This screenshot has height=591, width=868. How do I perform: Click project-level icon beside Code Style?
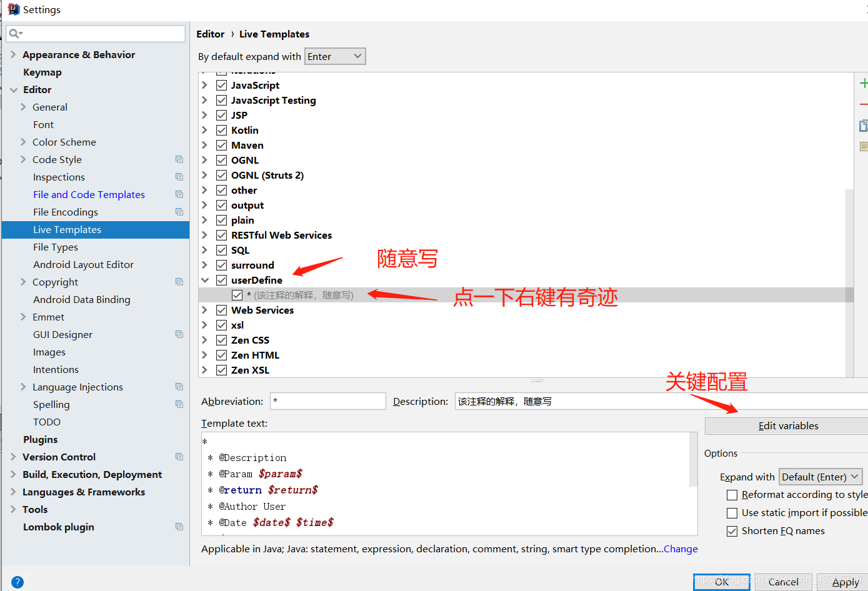(179, 159)
